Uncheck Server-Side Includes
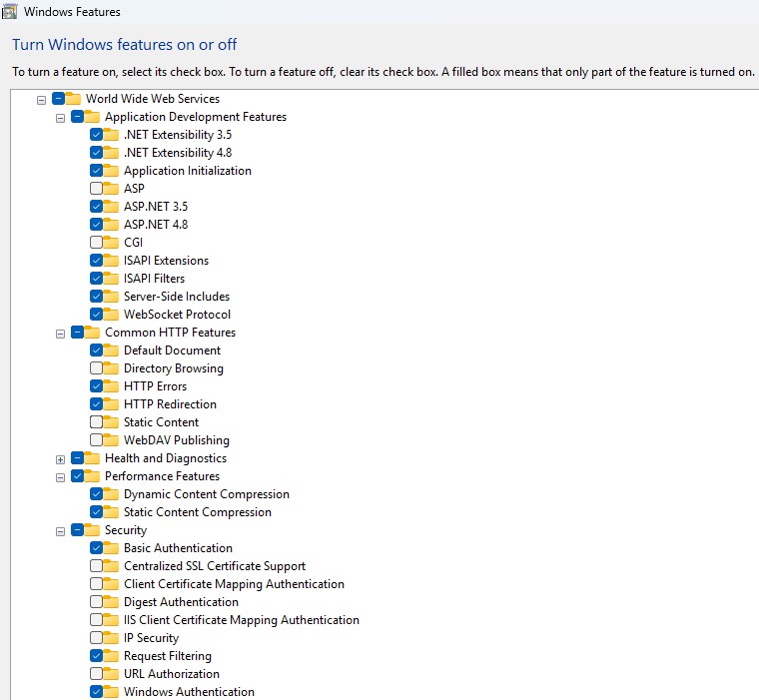759x700 pixels. tap(96, 297)
